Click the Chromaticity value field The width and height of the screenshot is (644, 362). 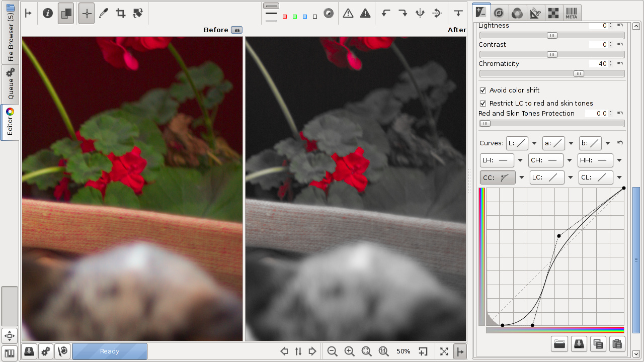pyautogui.click(x=598, y=64)
